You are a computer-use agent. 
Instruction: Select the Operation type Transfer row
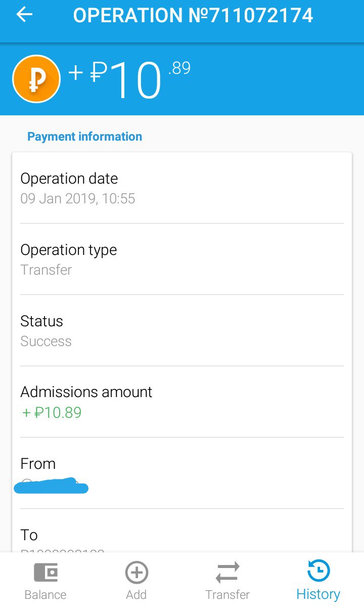pyautogui.click(x=182, y=259)
